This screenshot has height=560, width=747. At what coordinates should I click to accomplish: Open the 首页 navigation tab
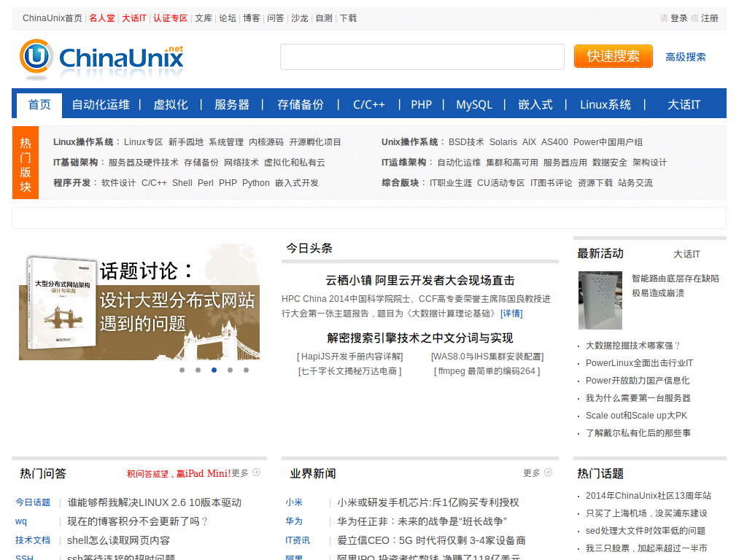point(39,105)
